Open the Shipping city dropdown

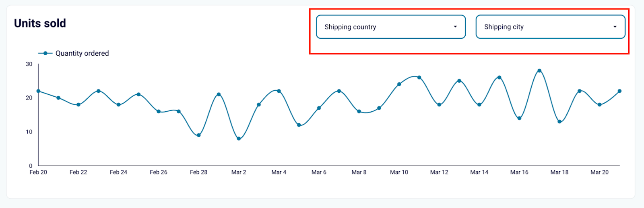coord(550,27)
